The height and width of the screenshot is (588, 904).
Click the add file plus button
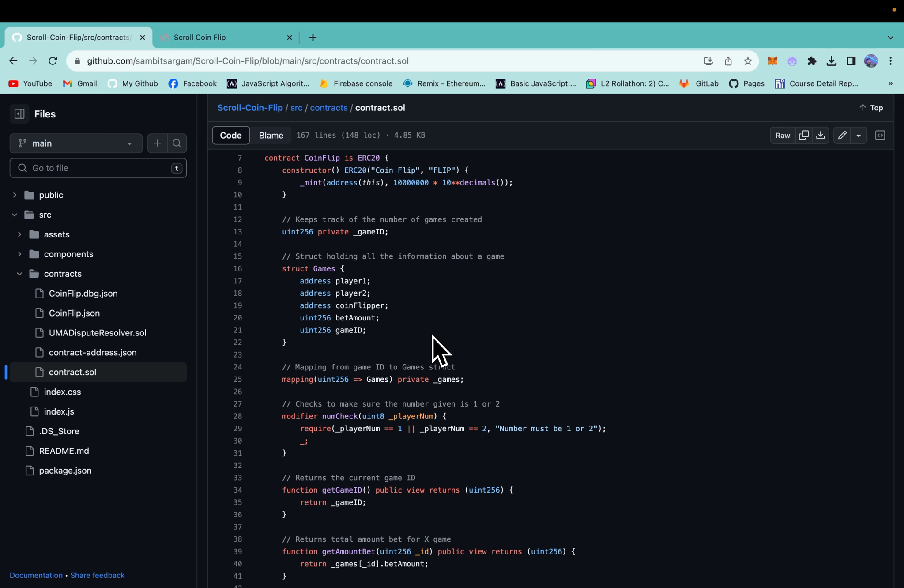(x=157, y=143)
